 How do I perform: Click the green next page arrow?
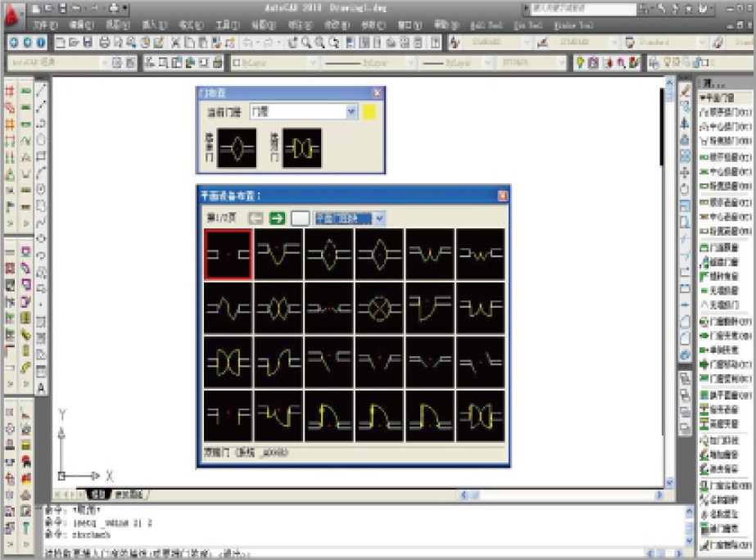[277, 219]
